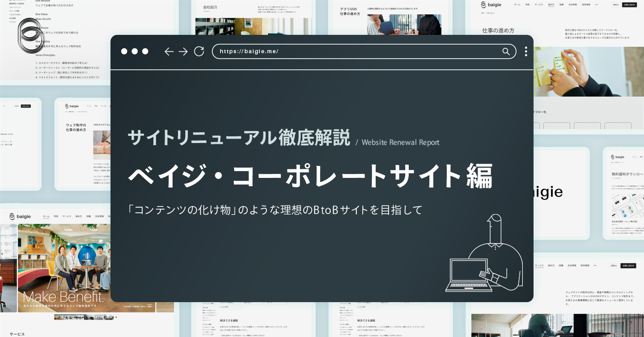The image size is (644, 337).
Task: Select the サービス navigation item
Action: pyautogui.click(x=538, y=4)
